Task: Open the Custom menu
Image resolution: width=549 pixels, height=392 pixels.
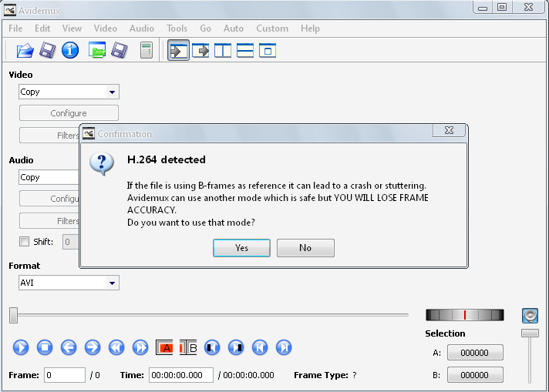Action: tap(272, 28)
